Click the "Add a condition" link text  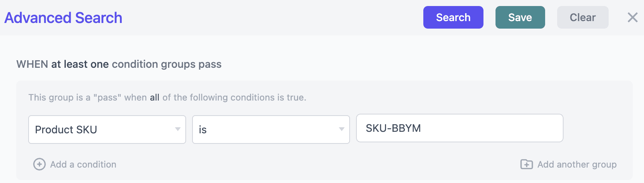point(83,165)
